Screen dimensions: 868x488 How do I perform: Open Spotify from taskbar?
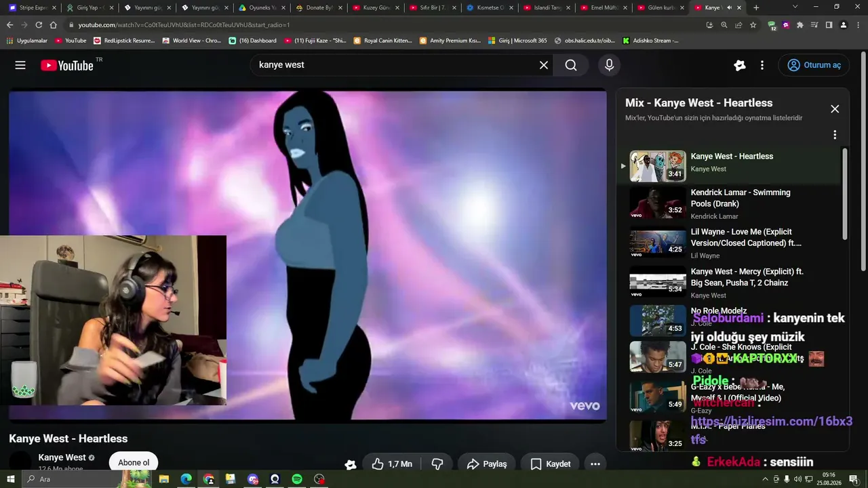coord(297,479)
